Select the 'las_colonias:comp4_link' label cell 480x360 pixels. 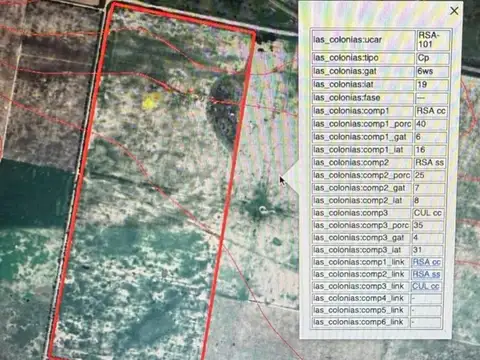point(360,298)
